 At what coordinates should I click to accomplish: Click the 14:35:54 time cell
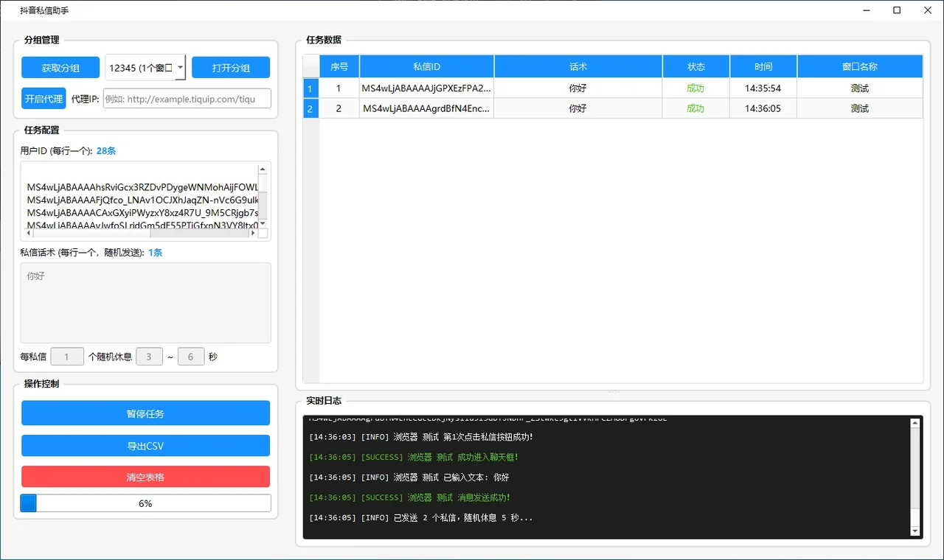click(x=763, y=88)
